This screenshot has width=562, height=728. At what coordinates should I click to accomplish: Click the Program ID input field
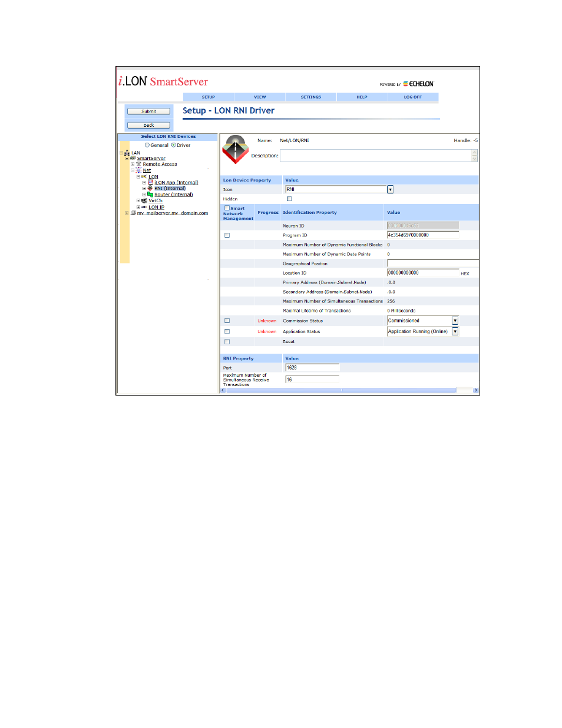pyautogui.click(x=422, y=235)
